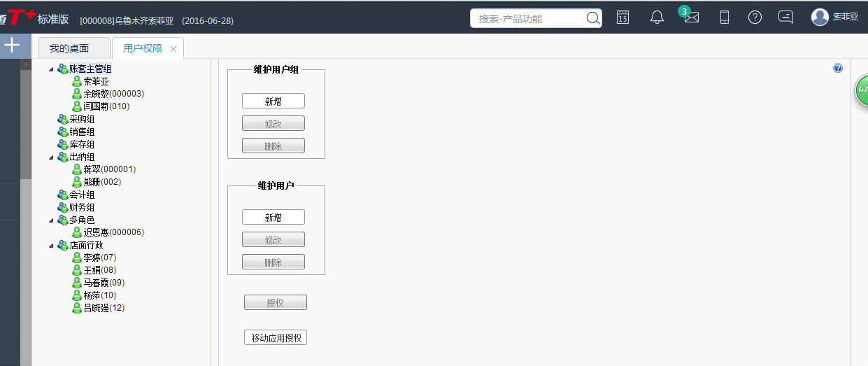Select the 会计组 group
868x366 pixels.
pos(82,195)
